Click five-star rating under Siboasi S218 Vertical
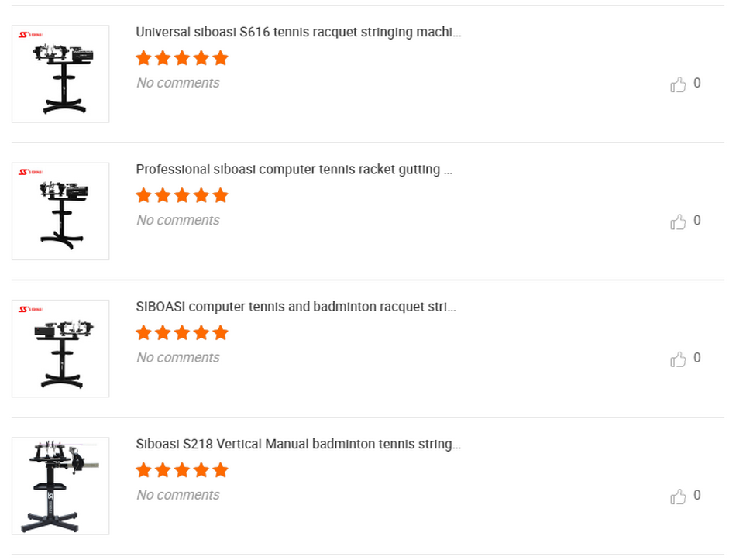 (x=182, y=470)
